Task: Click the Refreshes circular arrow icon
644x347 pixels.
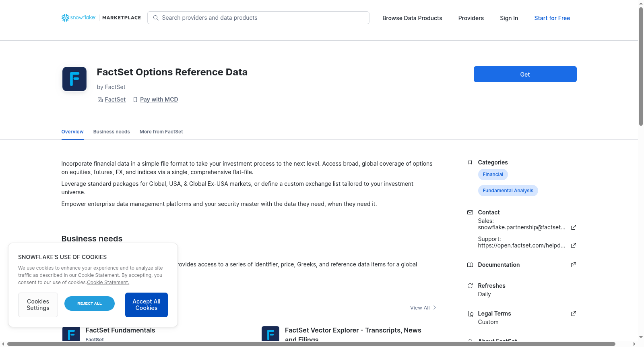Action: (470, 286)
